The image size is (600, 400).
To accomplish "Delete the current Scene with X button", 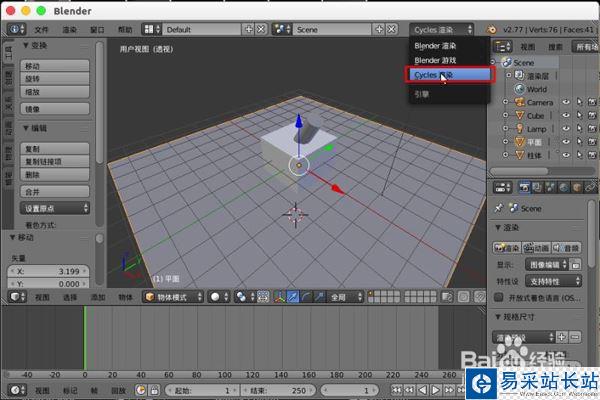I will (391, 29).
